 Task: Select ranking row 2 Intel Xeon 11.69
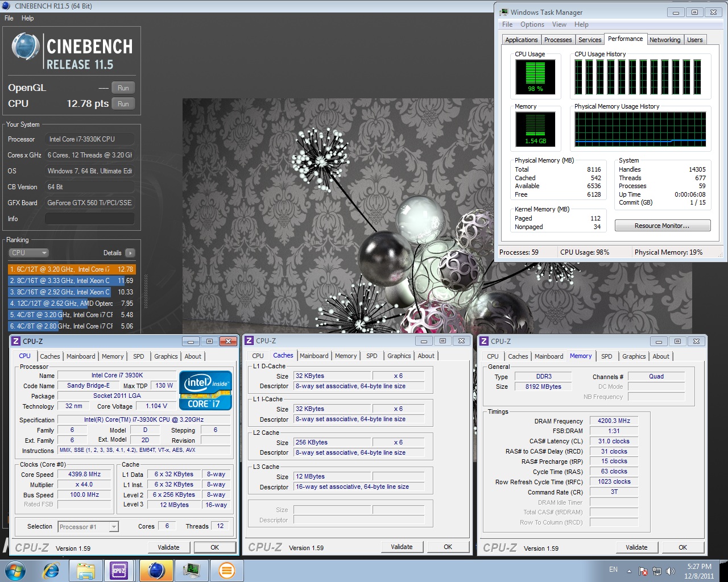click(72, 281)
